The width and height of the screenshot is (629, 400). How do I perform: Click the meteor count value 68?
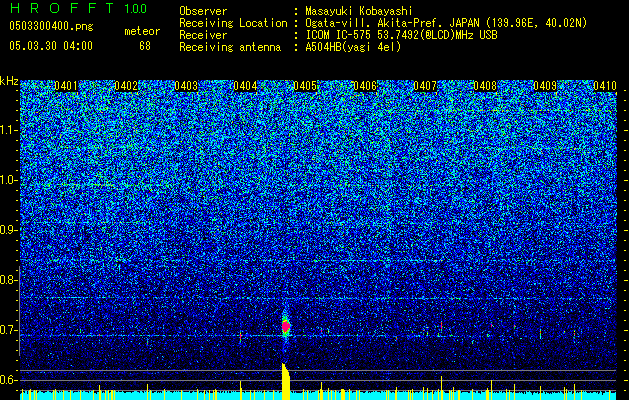[x=145, y=46]
